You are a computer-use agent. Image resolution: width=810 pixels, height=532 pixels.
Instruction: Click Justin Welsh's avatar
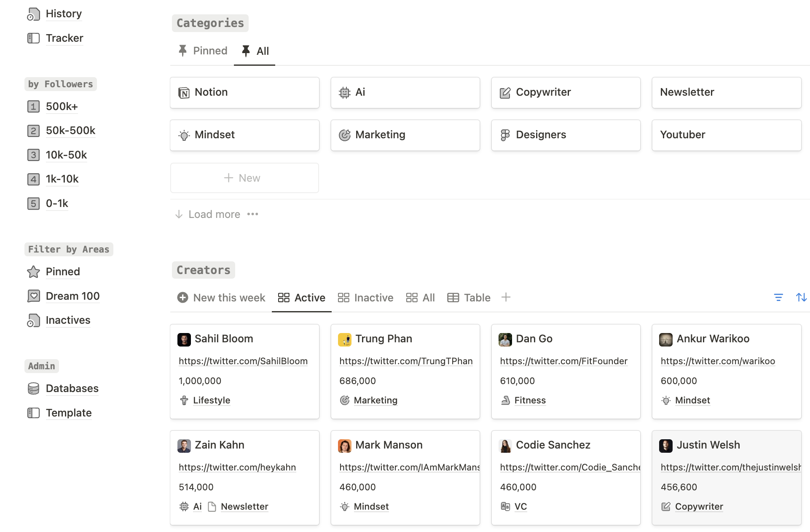click(666, 446)
